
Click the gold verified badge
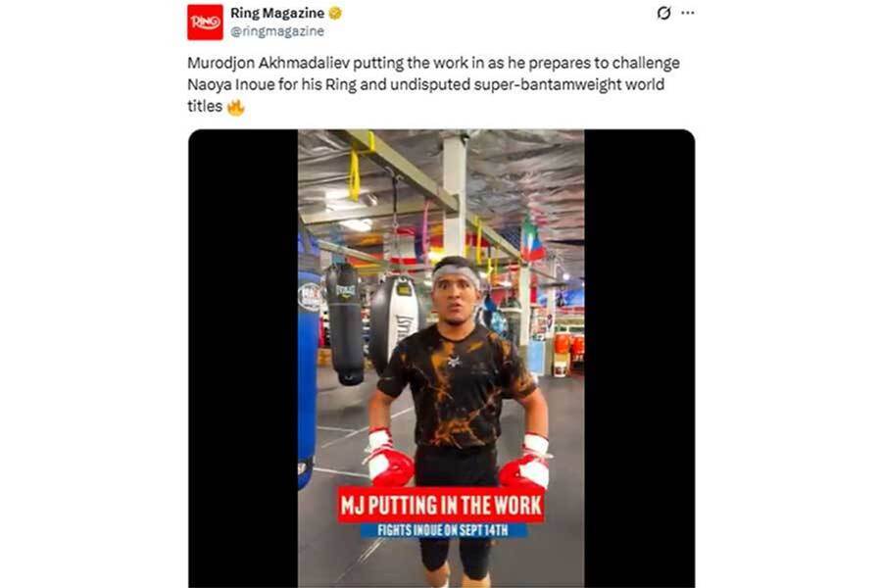point(335,13)
